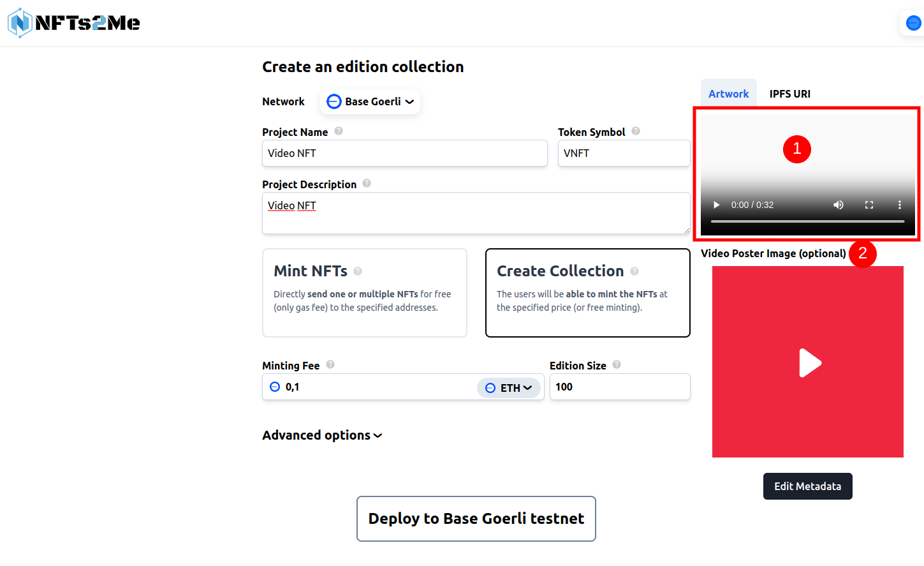
Task: Click the video progress bar
Action: [807, 221]
